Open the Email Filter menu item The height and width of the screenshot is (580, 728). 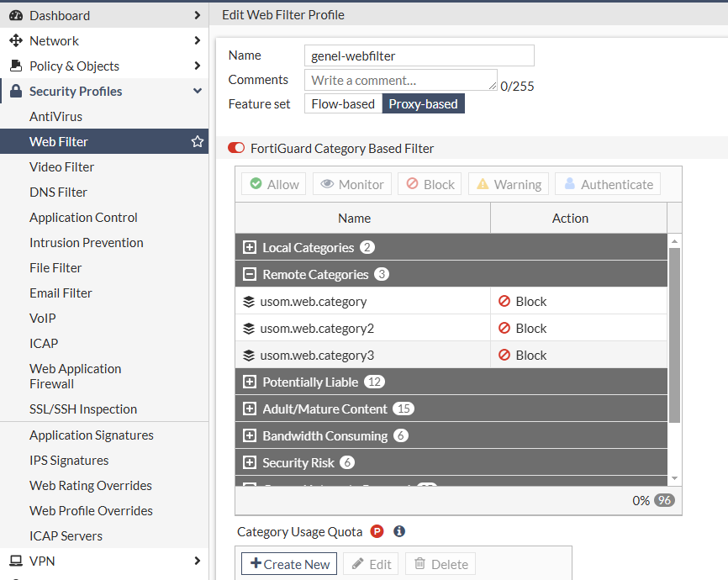(x=61, y=293)
